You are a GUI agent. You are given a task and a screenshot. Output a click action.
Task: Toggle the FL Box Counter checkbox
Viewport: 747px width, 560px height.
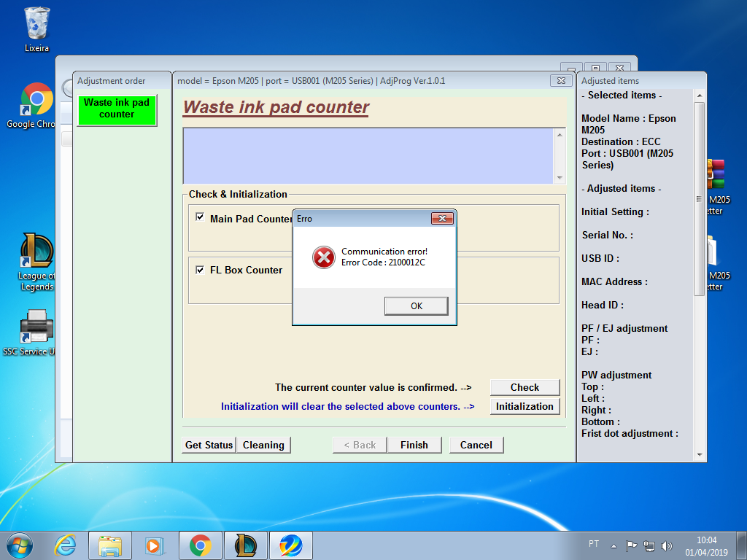pos(200,270)
